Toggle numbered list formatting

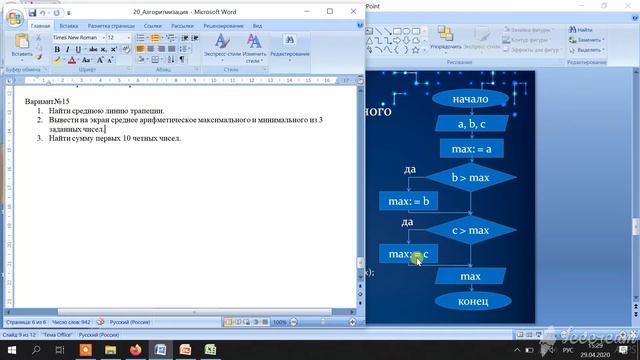[155, 38]
